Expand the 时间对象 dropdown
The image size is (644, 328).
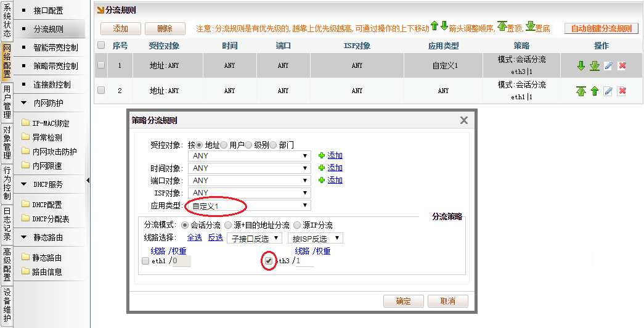coord(250,168)
